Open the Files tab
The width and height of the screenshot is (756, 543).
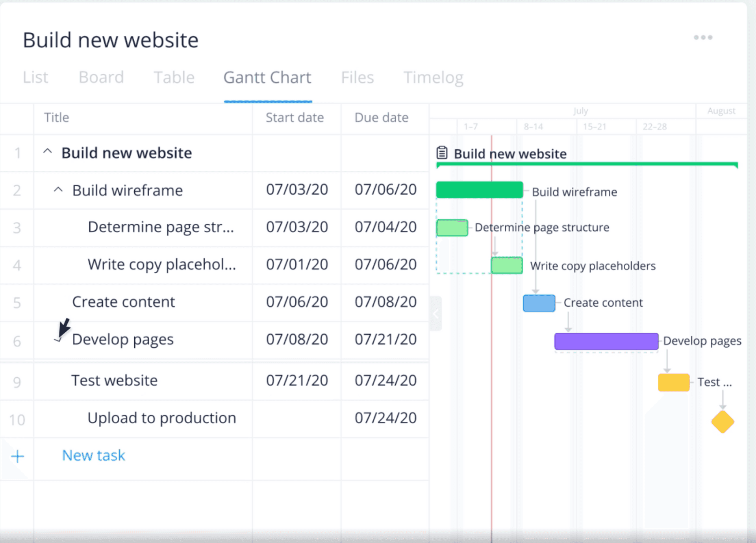coord(357,77)
